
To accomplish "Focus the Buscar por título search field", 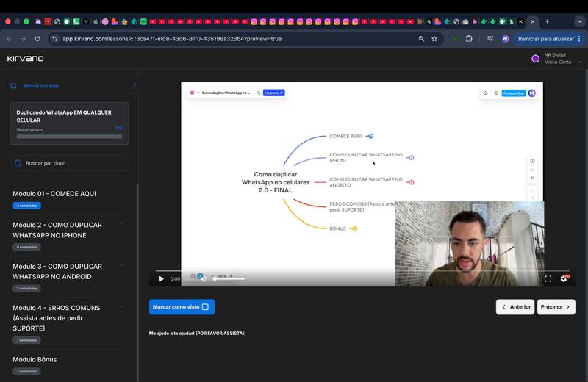I will (x=69, y=163).
